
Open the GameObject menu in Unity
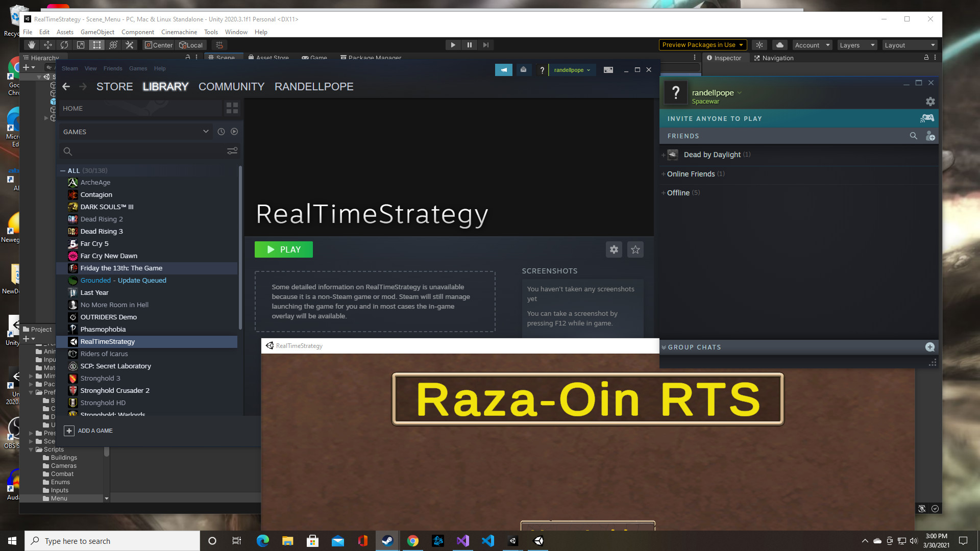pos(97,32)
